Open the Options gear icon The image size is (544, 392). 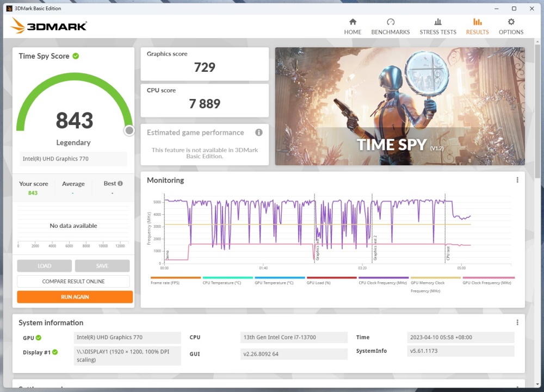click(511, 22)
